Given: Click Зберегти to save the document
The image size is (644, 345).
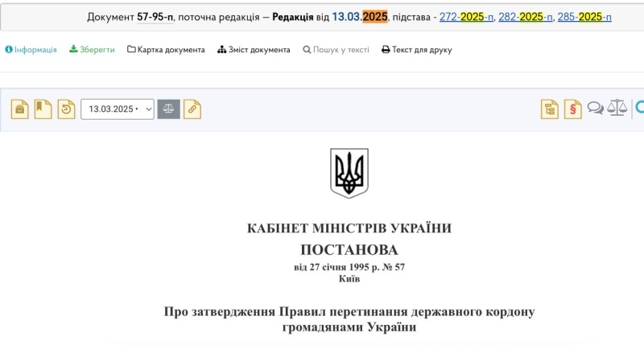Looking at the screenshot, I should pos(92,50).
